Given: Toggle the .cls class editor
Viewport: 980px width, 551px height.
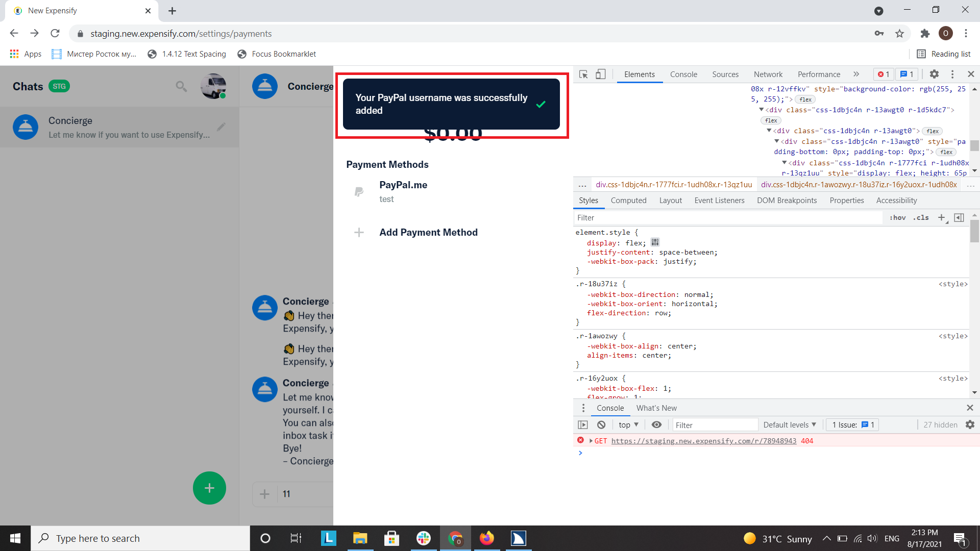Looking at the screenshot, I should pos(921,218).
